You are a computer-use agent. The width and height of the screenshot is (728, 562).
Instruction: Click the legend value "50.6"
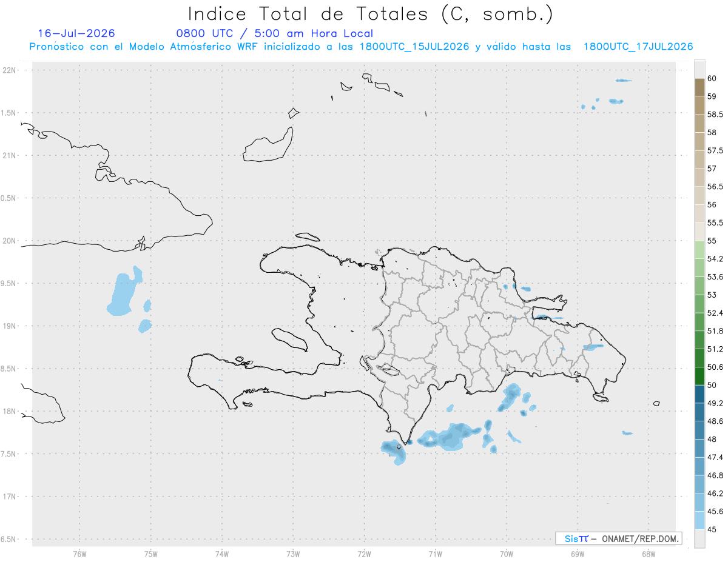click(715, 367)
